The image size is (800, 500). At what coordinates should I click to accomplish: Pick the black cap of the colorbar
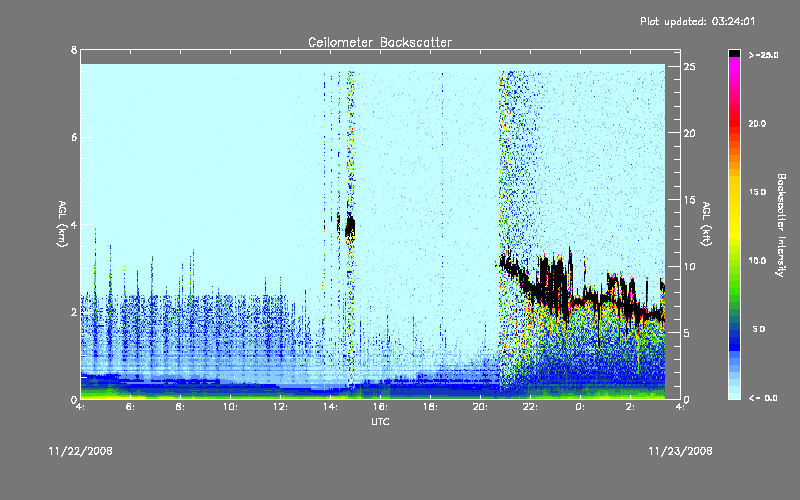[x=734, y=53]
